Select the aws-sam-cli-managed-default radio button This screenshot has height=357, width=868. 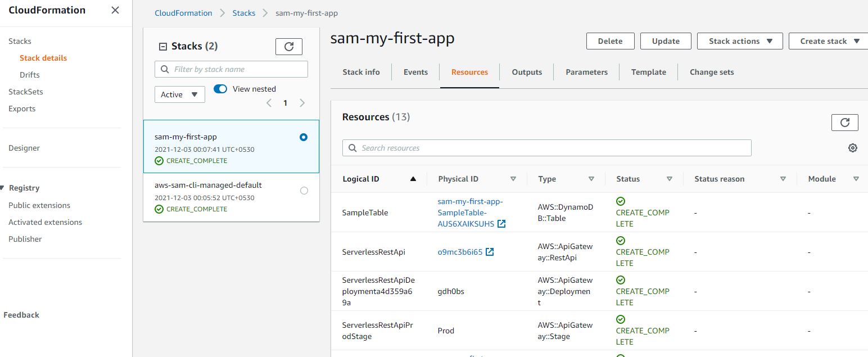tap(304, 191)
